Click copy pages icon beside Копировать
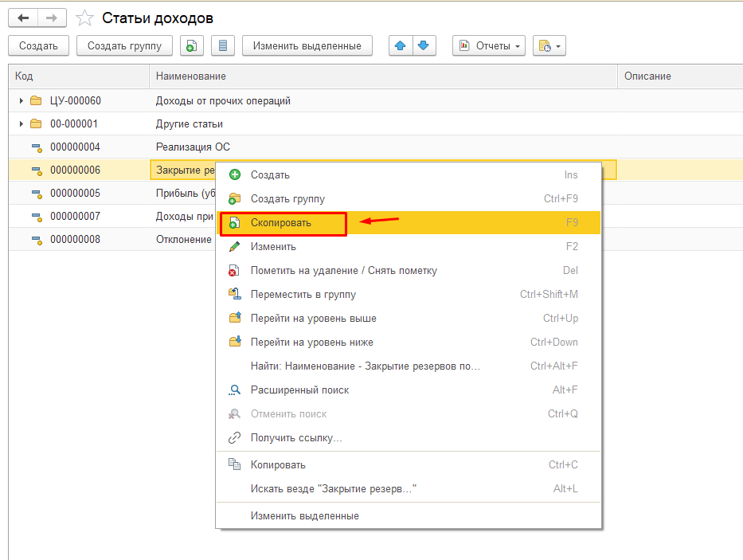Screen dimensions: 743x560 (235, 464)
